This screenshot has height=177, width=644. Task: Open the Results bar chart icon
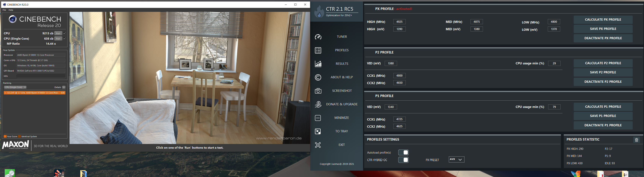(318, 64)
